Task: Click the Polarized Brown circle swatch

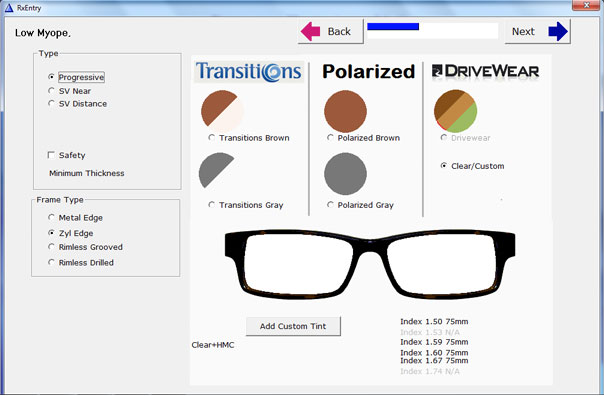Action: [346, 111]
